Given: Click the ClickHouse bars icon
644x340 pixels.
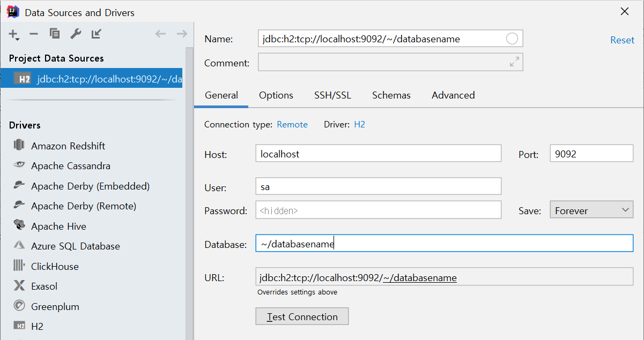Looking at the screenshot, I should coord(19,266).
